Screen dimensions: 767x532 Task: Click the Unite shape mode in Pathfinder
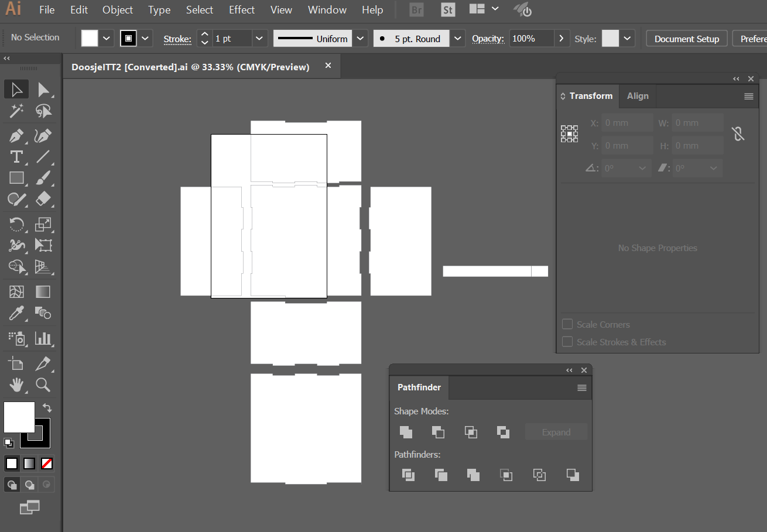coord(406,432)
